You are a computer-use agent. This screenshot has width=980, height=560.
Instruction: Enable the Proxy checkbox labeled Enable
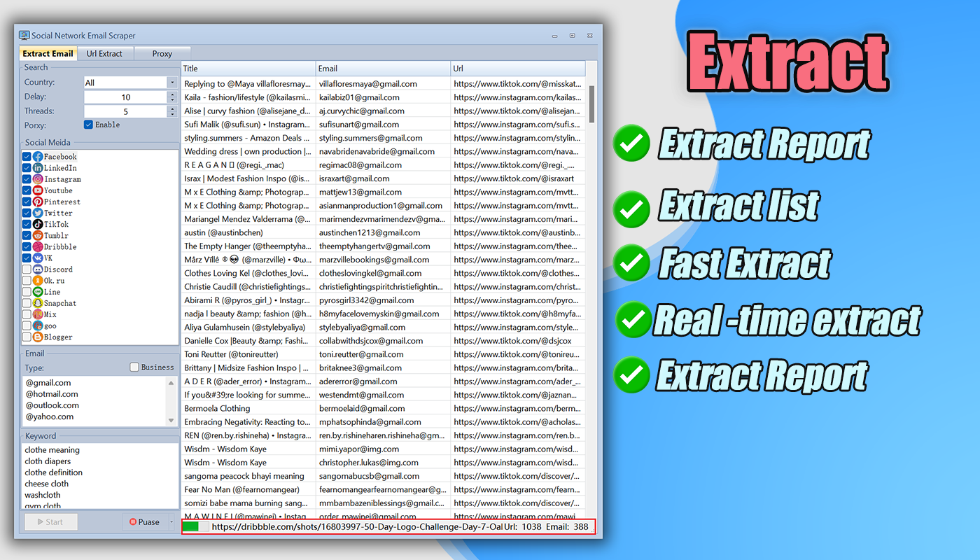88,124
